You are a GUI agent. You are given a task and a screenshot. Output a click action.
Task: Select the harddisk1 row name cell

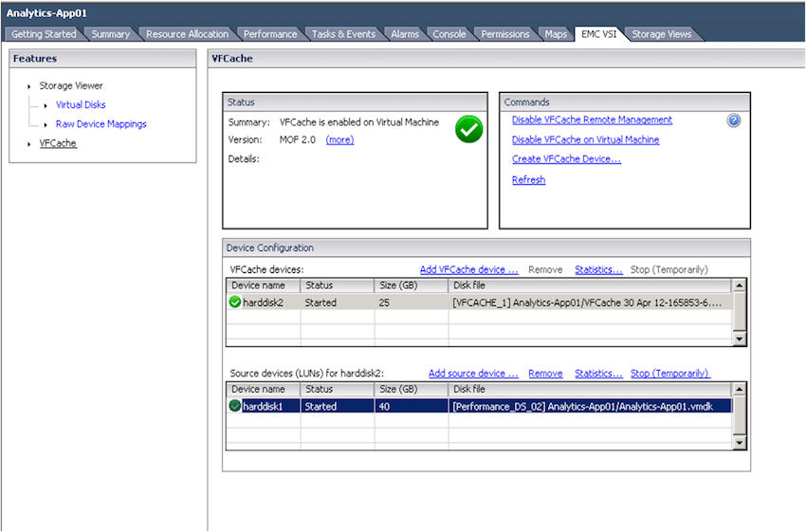coord(264,407)
